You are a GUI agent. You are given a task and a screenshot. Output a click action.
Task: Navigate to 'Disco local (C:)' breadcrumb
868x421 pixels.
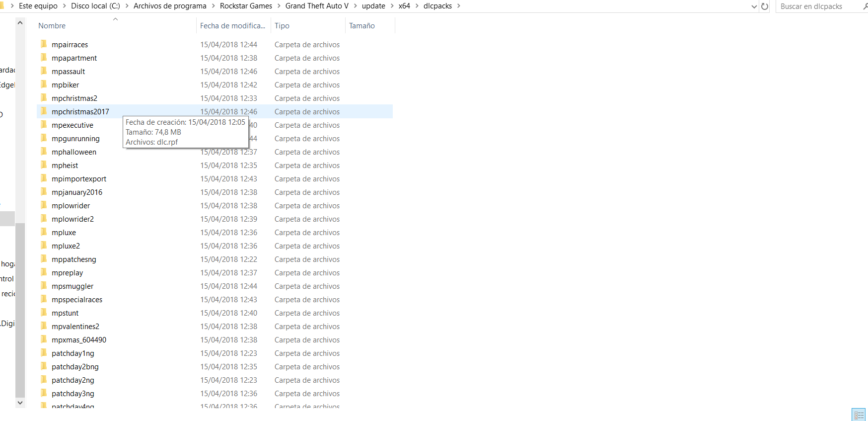pos(95,6)
